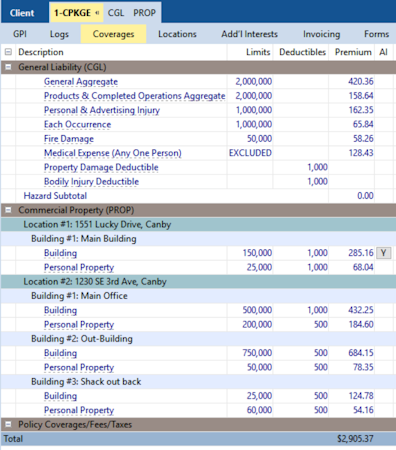The width and height of the screenshot is (396, 450).
Task: Click the Fire Damage coverage link
Action: click(x=69, y=139)
